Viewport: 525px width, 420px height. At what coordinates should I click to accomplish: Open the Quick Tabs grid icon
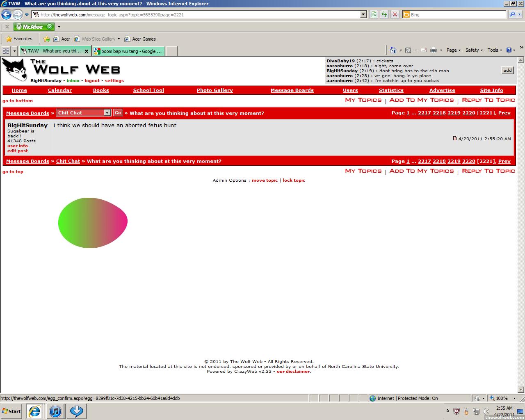pos(6,51)
